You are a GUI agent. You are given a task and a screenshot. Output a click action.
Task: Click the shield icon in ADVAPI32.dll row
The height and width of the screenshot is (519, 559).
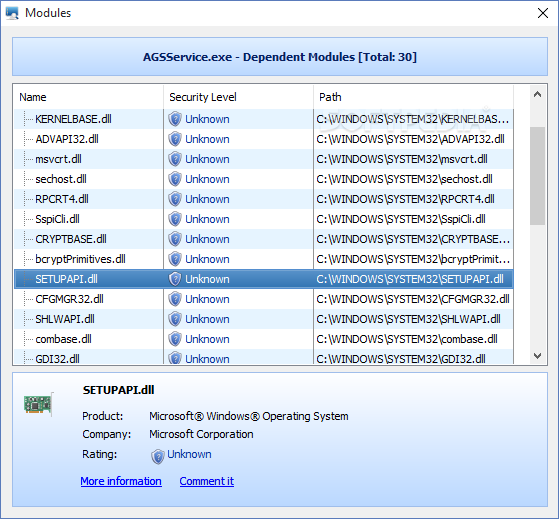(x=175, y=139)
